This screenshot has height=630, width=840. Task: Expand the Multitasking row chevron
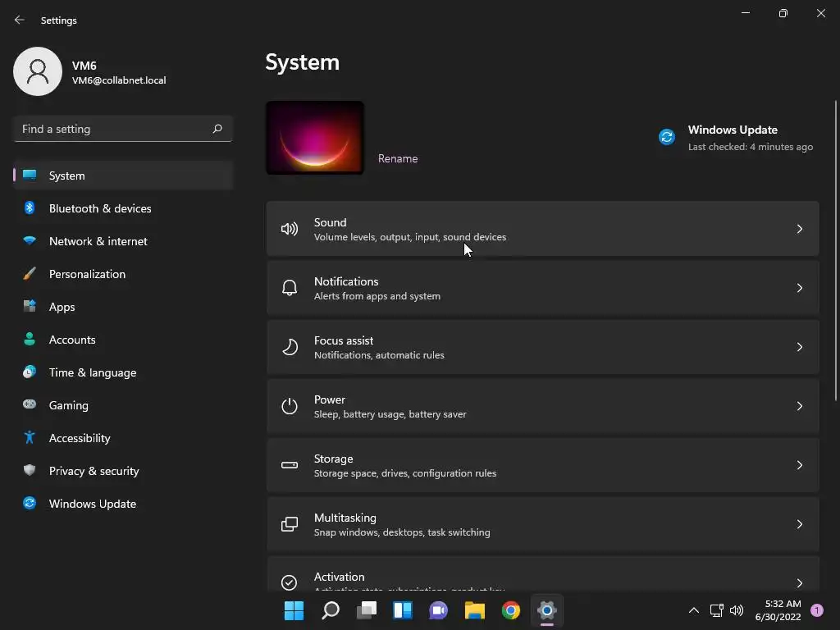click(799, 524)
